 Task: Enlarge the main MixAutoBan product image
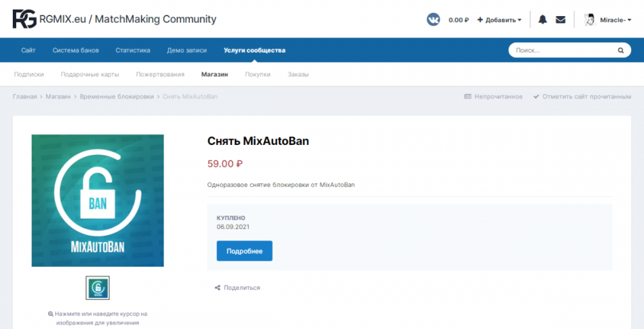pos(98,200)
